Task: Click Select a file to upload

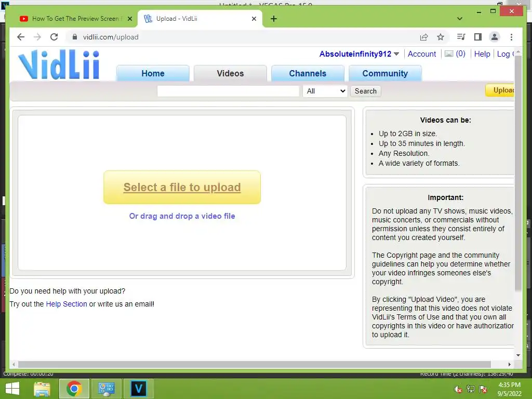Action: coord(182,187)
